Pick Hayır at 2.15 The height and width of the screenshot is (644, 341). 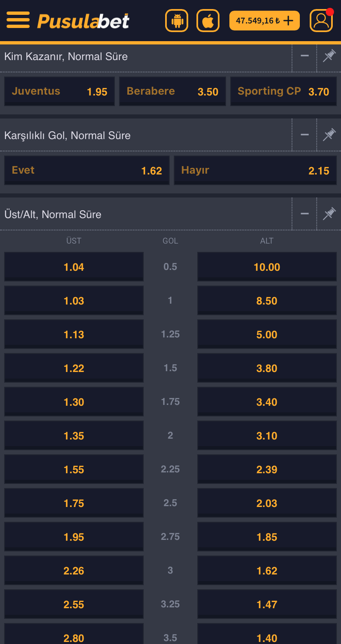(255, 170)
